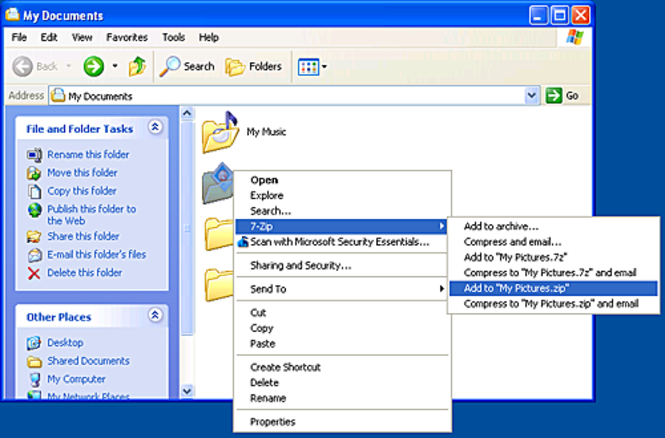The height and width of the screenshot is (438, 665).
Task: Select Add to "My Pictures.zip"
Action: point(514,288)
